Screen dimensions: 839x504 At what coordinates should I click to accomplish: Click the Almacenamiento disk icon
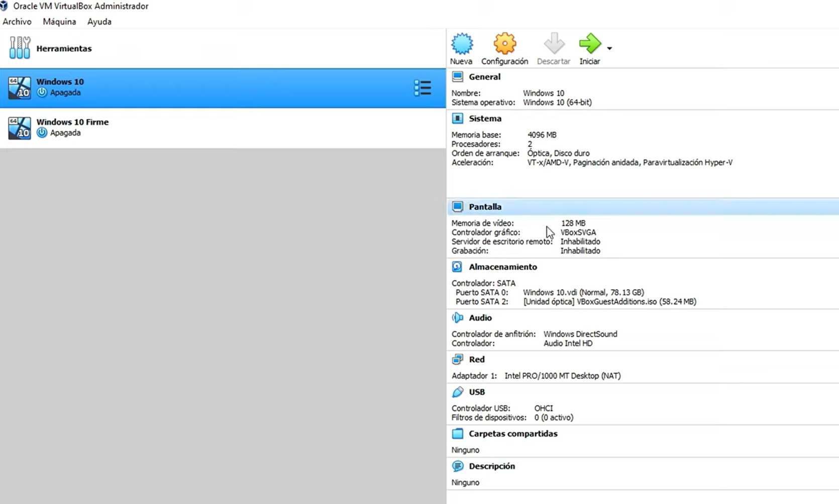457,267
